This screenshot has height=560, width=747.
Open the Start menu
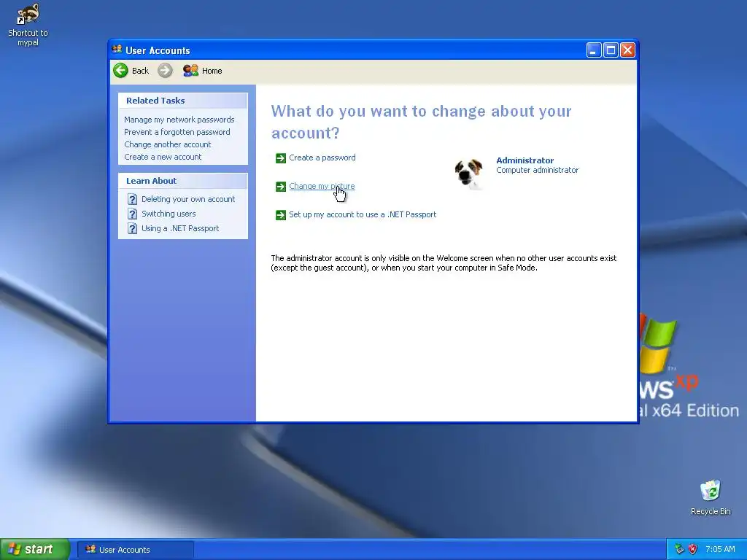[35, 549]
